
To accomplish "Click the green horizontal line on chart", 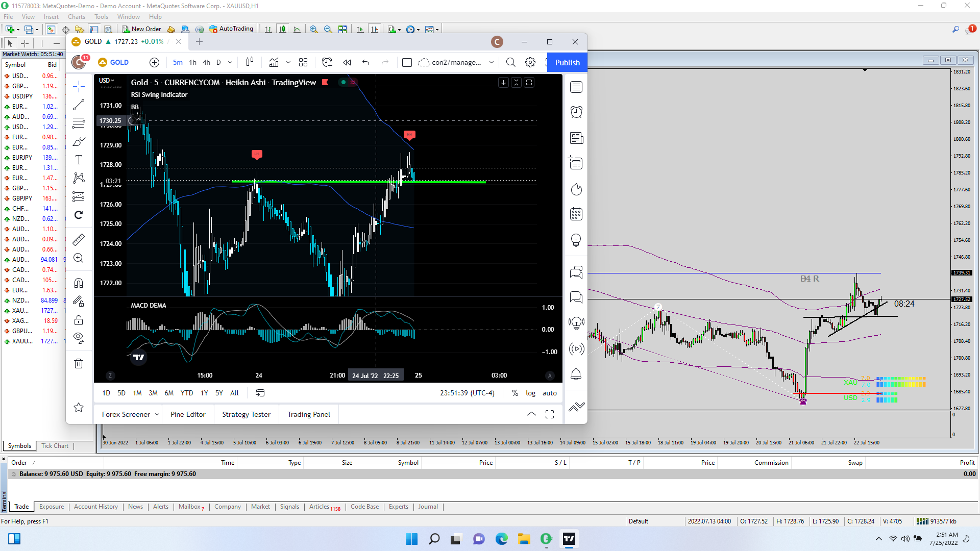I will [449, 182].
